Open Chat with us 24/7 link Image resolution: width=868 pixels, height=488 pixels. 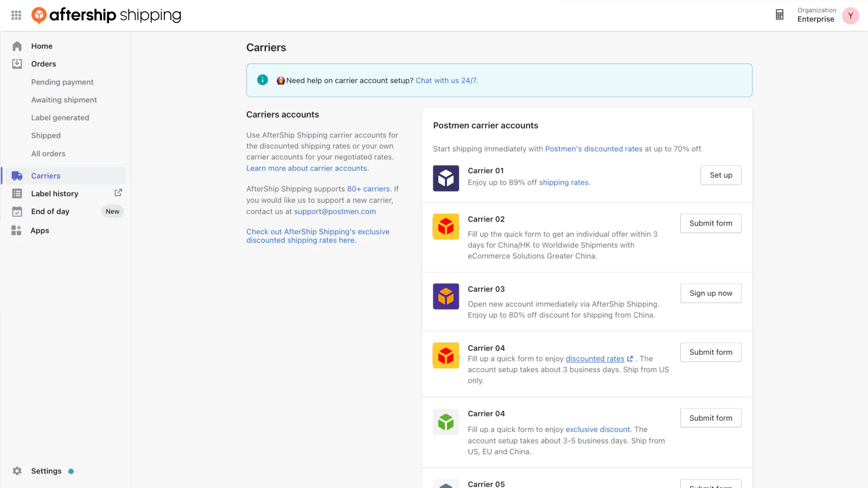(446, 80)
